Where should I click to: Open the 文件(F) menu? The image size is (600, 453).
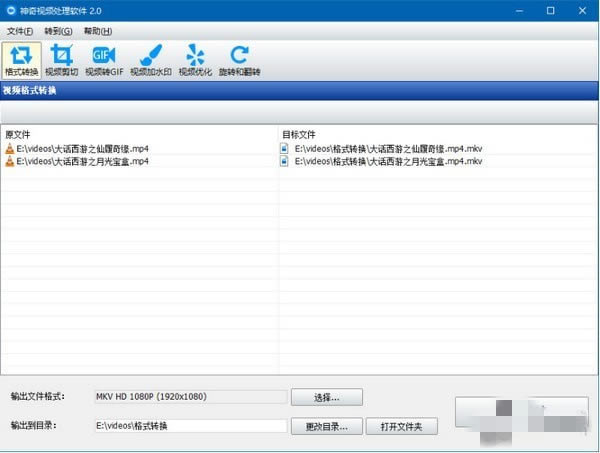coord(20,31)
